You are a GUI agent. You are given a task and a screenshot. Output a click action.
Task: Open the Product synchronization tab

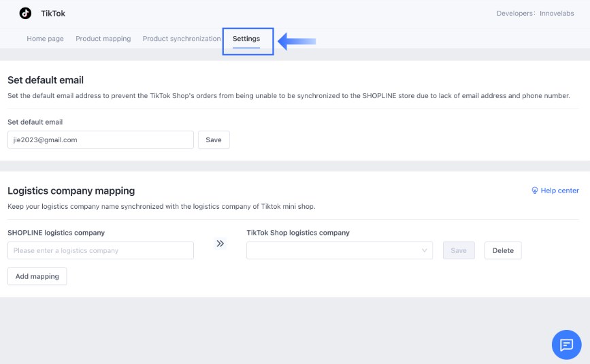pos(182,39)
